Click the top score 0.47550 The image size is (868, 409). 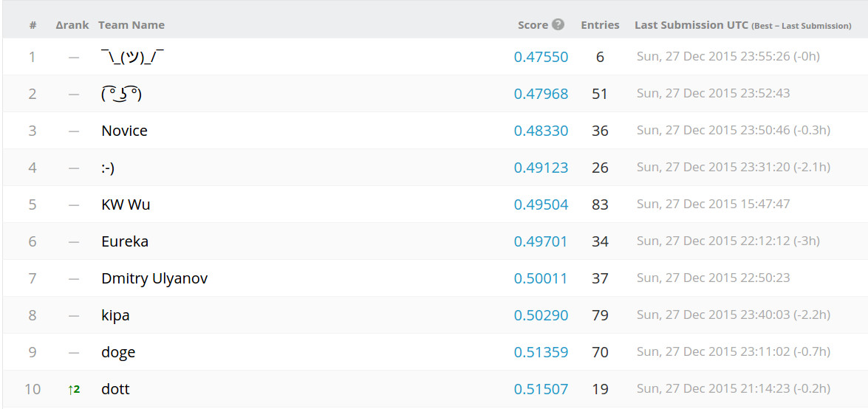(x=541, y=57)
